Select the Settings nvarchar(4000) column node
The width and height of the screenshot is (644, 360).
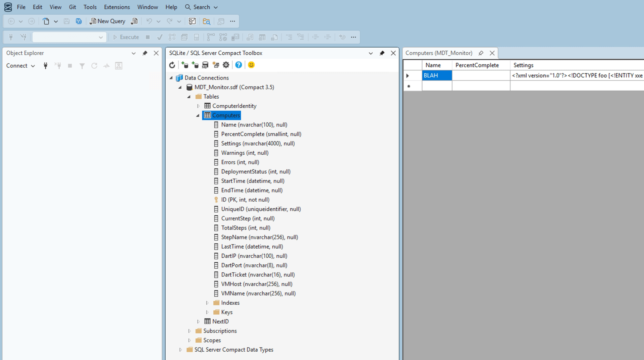(258, 144)
